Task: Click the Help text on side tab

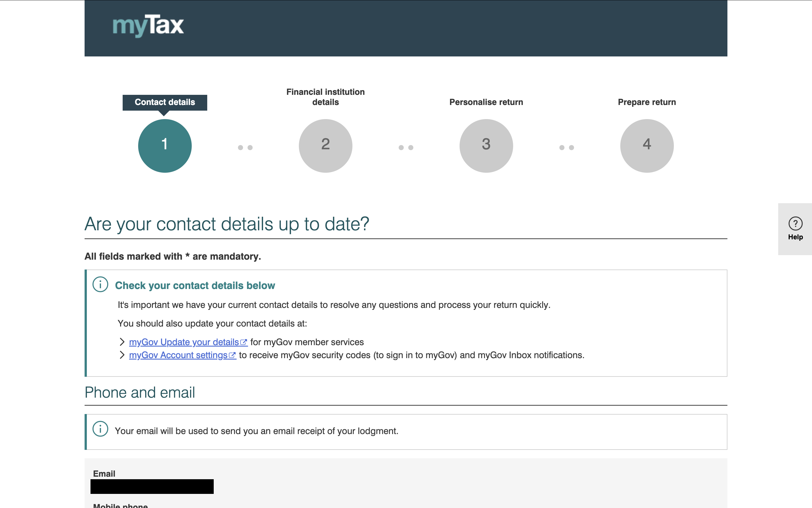Action: [795, 237]
